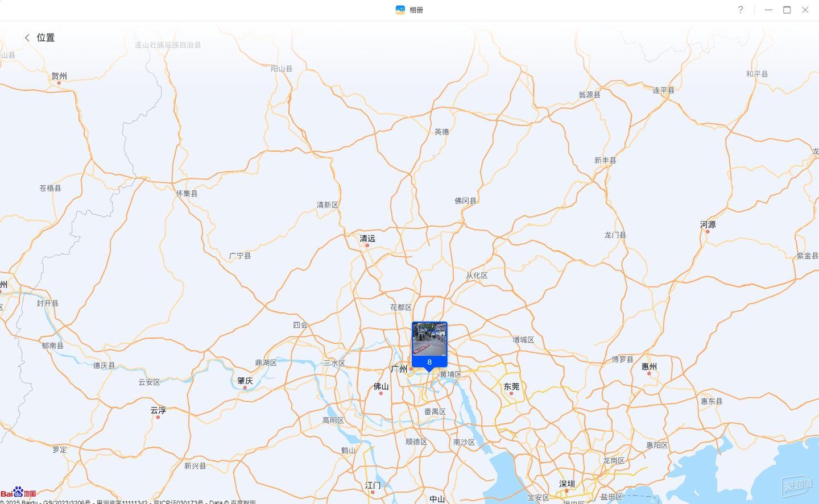Click the 清远 city label
The height and width of the screenshot is (504, 819).
click(x=367, y=239)
